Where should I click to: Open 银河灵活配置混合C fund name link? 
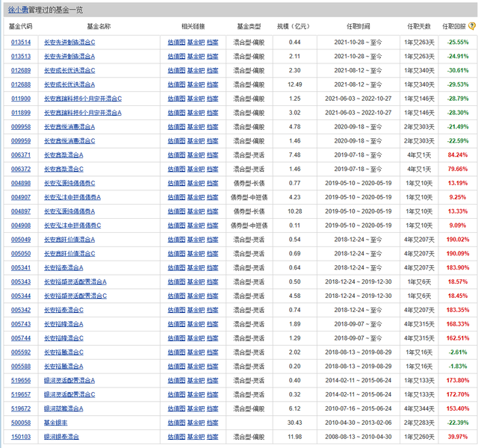point(69,394)
